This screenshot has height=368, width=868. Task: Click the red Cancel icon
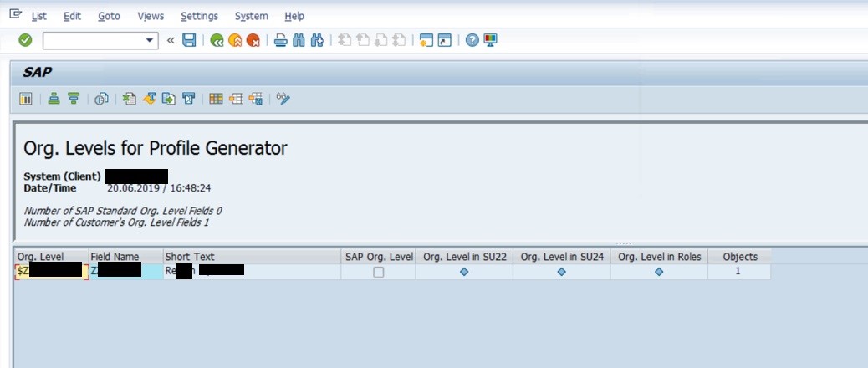[253, 40]
